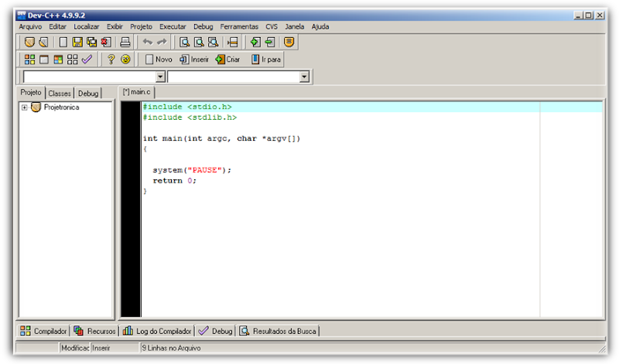The width and height of the screenshot is (619, 364).
Task: Redo the last undone edit
Action: 162,42
